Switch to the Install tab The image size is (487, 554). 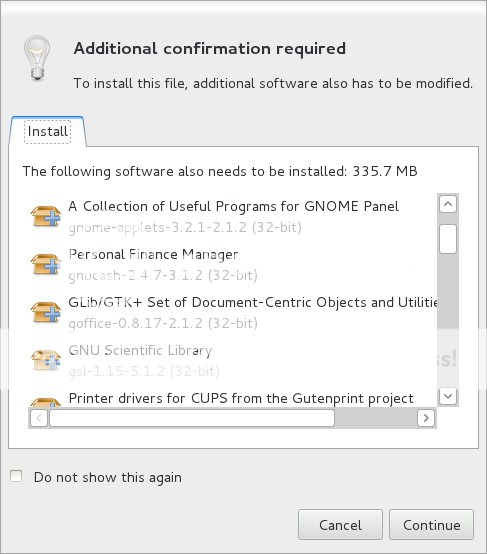point(48,132)
